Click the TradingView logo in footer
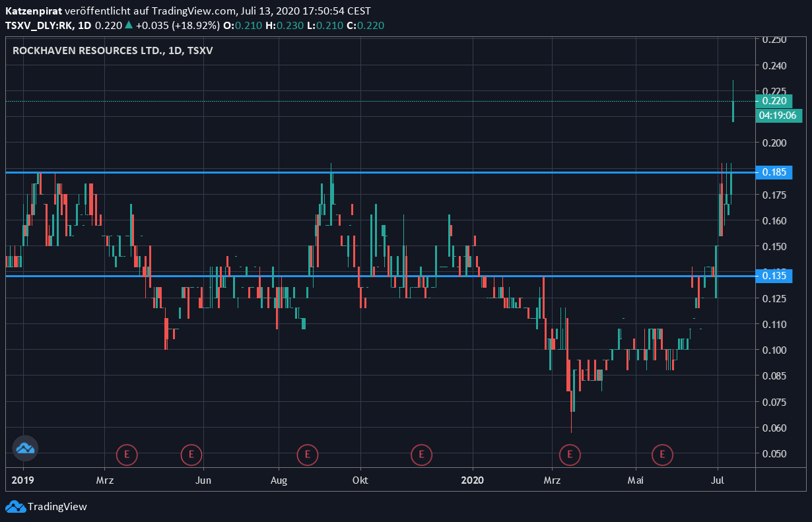This screenshot has height=522, width=812. [46, 507]
